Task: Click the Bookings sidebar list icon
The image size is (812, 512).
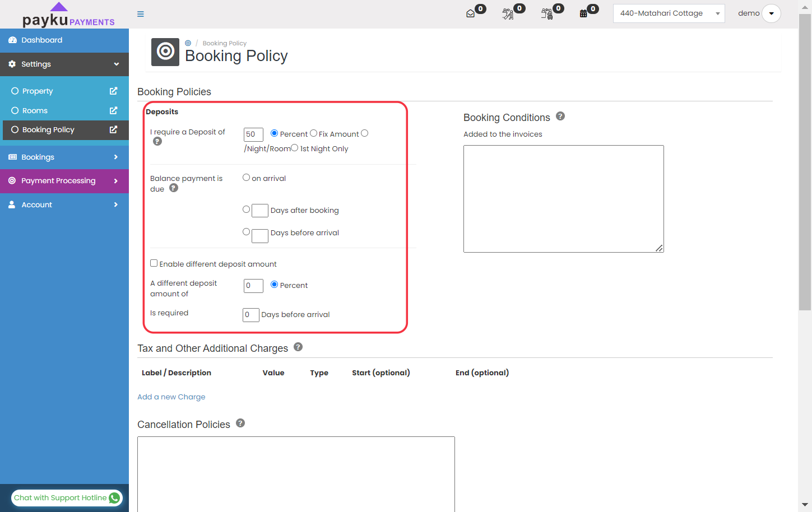Action: (x=12, y=157)
